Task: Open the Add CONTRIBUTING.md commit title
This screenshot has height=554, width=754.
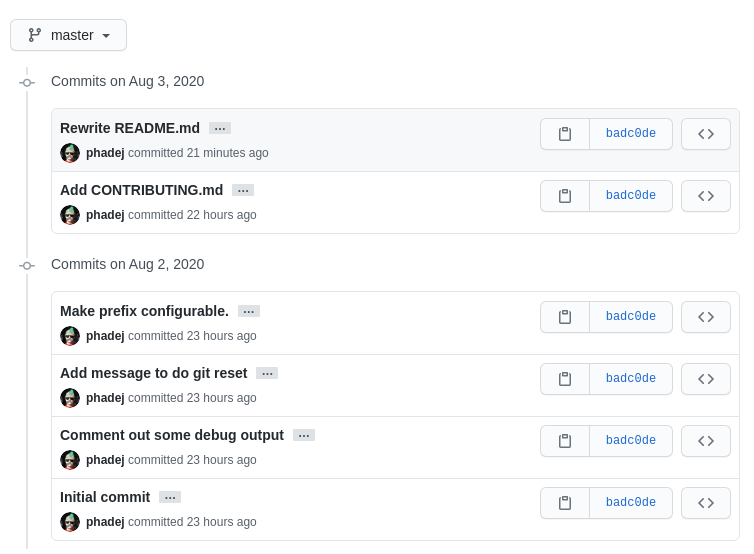Action: coord(141,190)
